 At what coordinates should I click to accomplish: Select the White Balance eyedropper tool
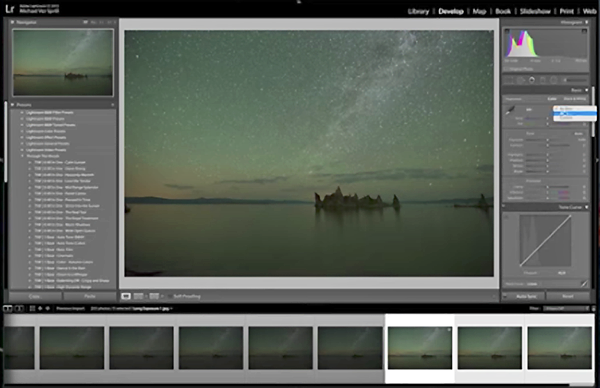pyautogui.click(x=510, y=110)
